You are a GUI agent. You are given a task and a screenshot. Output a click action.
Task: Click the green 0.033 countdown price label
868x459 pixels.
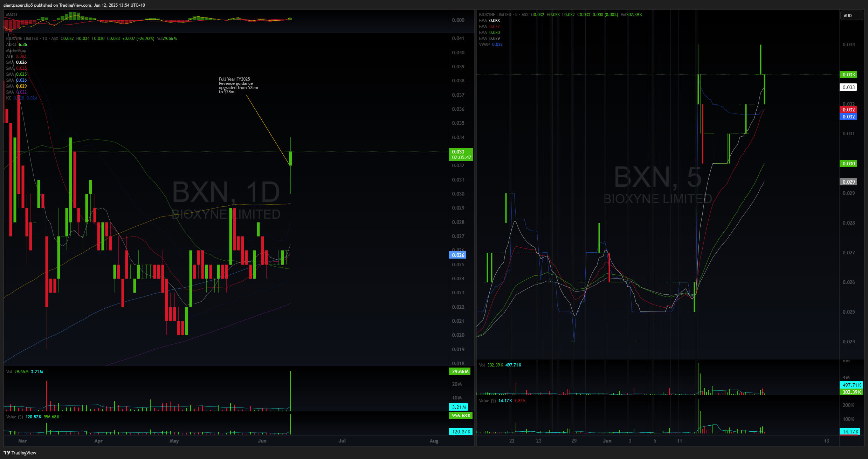pyautogui.click(x=461, y=155)
